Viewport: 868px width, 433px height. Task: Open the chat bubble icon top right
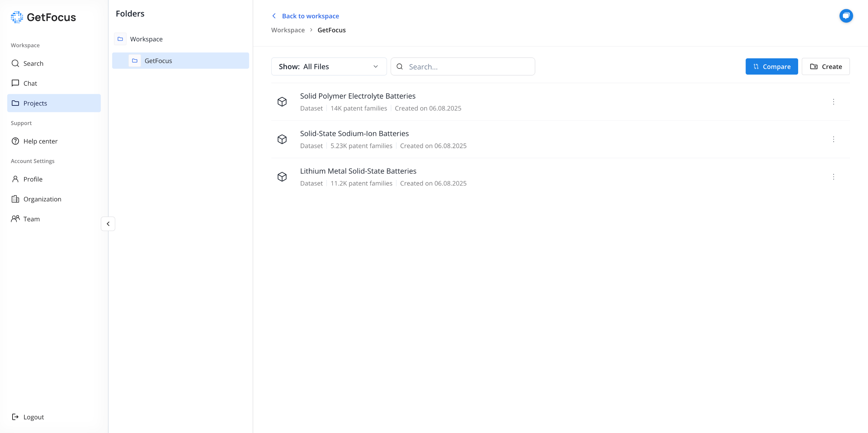coord(846,16)
